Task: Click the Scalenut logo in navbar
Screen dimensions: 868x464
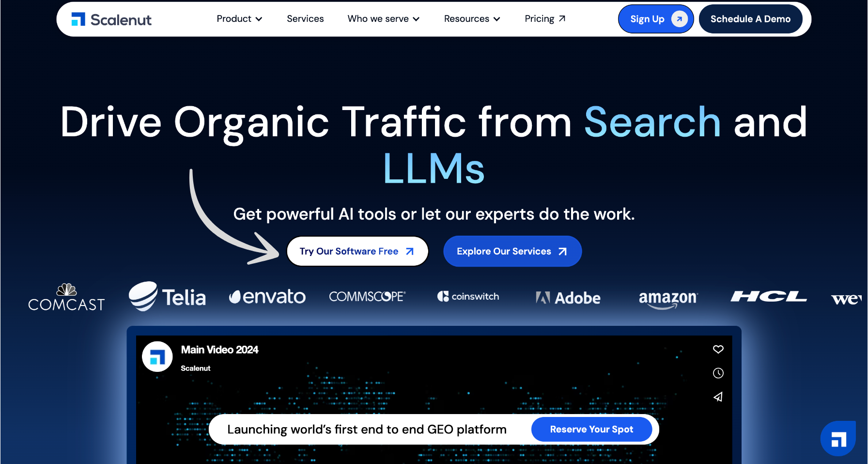Action: (111, 19)
